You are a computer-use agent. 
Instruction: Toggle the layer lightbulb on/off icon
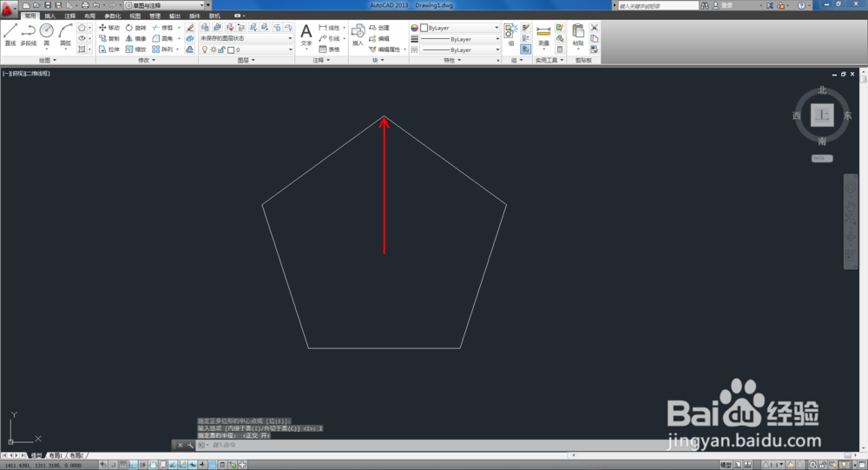click(205, 49)
